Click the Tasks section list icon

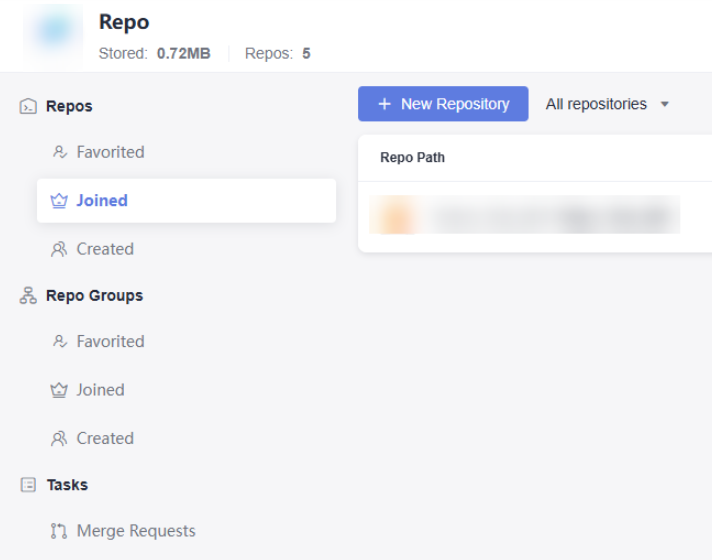[28, 485]
